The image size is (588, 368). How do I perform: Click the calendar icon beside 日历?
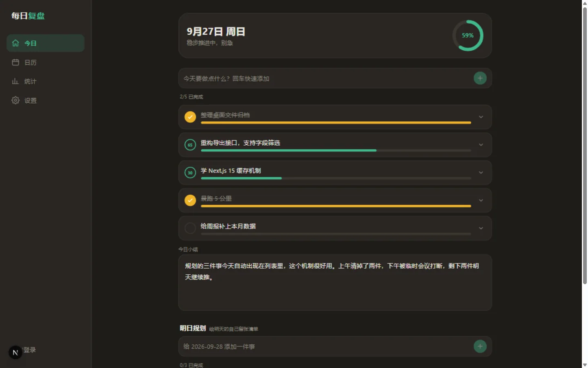click(x=16, y=62)
